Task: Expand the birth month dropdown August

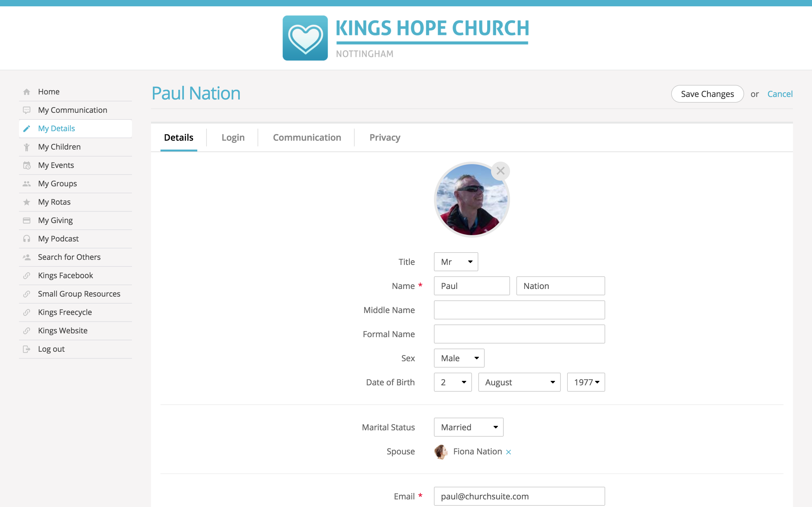Action: pos(519,382)
